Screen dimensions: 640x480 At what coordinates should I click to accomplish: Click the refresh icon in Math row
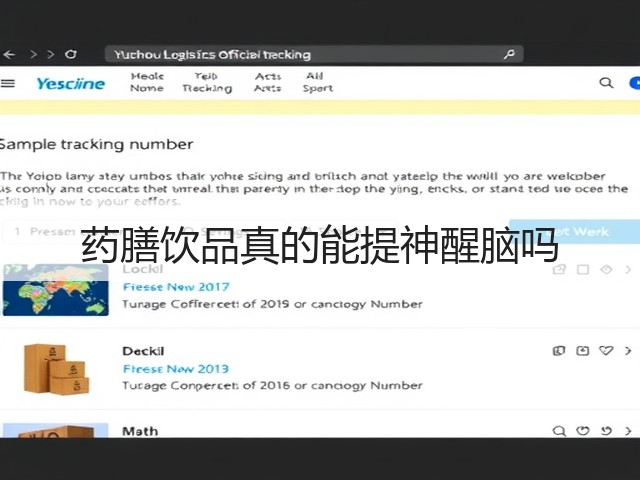click(606, 431)
